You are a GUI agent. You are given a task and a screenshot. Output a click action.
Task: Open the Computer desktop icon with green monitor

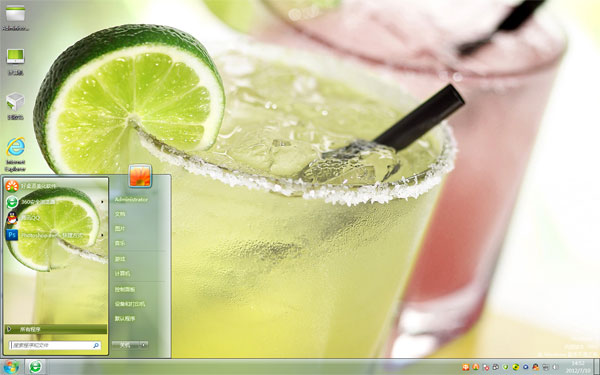coord(15,62)
